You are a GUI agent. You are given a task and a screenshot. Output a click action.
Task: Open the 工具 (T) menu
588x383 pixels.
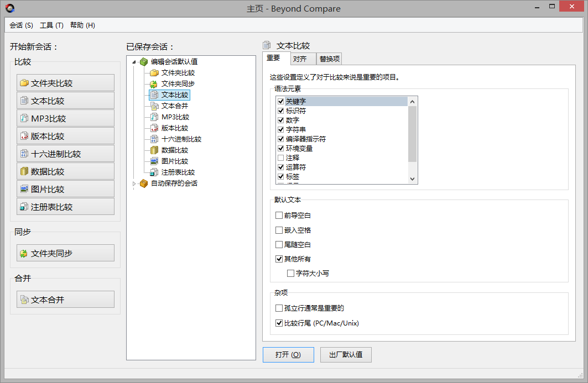point(51,25)
